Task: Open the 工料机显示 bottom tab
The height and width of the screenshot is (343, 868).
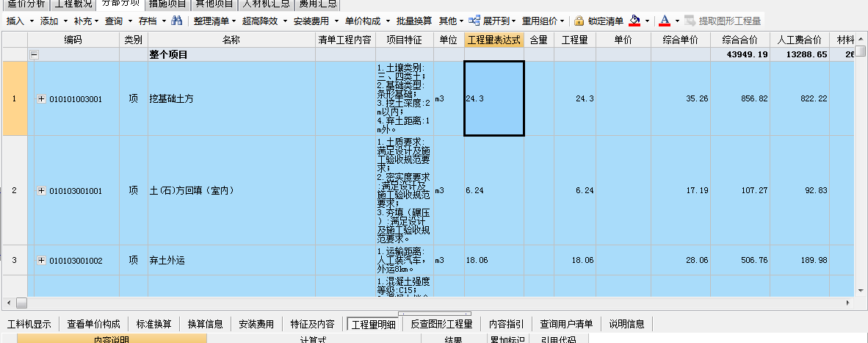Action: pos(29,324)
